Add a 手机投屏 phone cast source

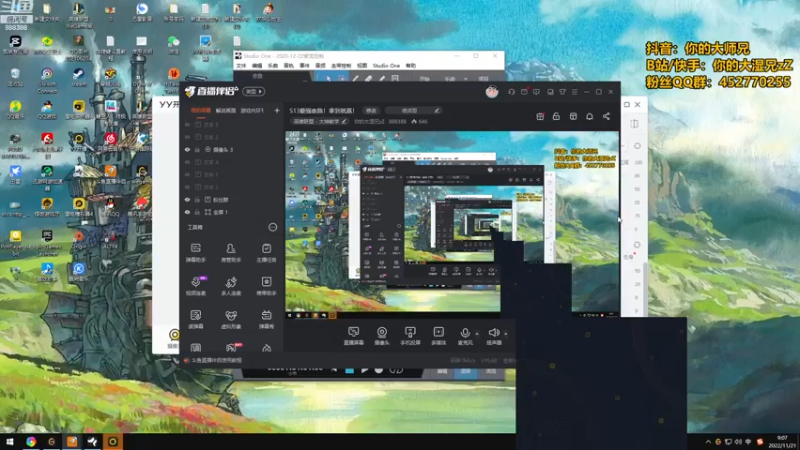(410, 336)
